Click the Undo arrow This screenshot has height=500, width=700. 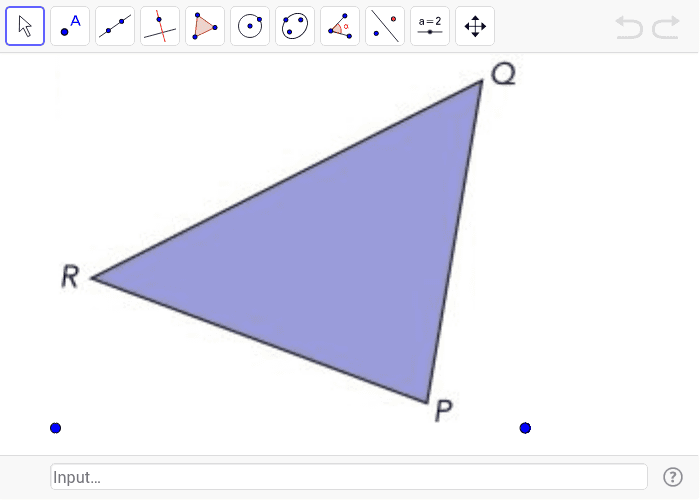click(x=629, y=27)
